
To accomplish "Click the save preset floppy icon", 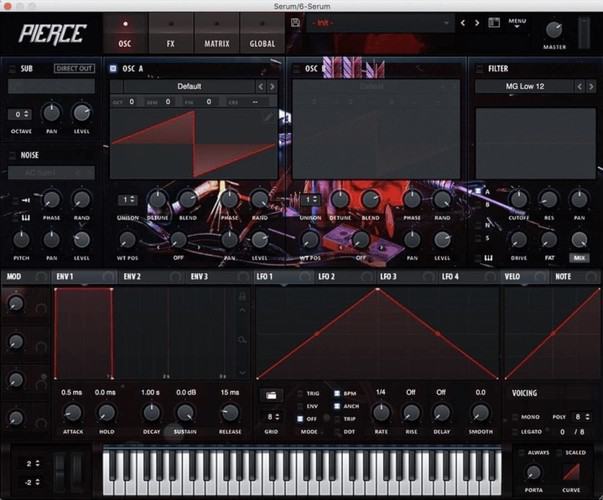I will tap(295, 23).
